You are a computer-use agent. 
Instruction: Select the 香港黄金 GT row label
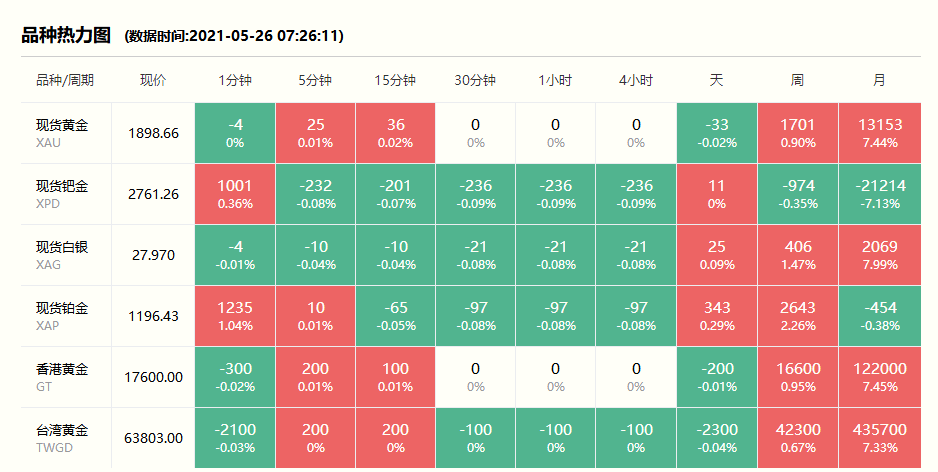point(62,376)
